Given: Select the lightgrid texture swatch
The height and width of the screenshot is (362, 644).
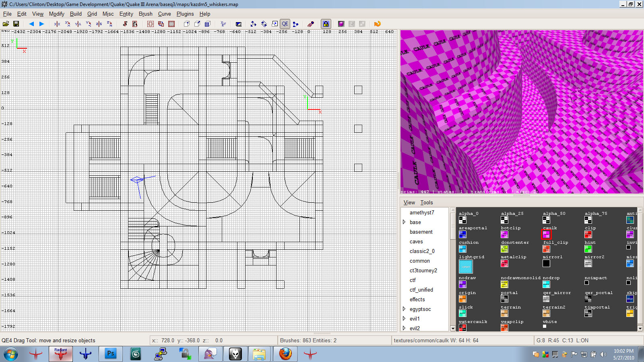Looking at the screenshot, I should 466,267.
